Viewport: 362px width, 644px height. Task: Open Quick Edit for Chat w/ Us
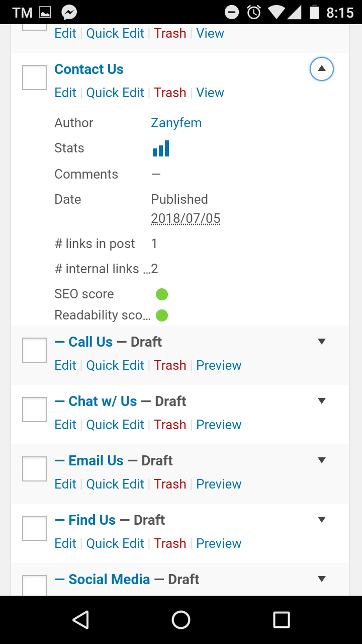pos(115,425)
